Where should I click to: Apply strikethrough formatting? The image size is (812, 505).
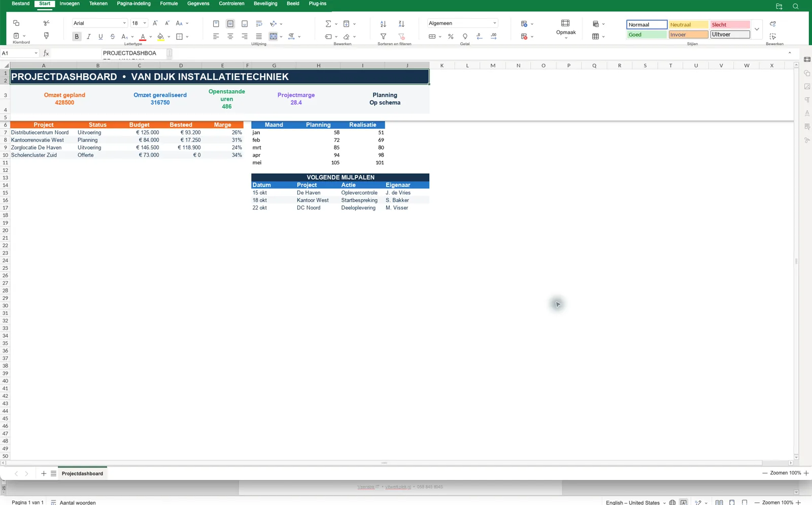click(113, 37)
